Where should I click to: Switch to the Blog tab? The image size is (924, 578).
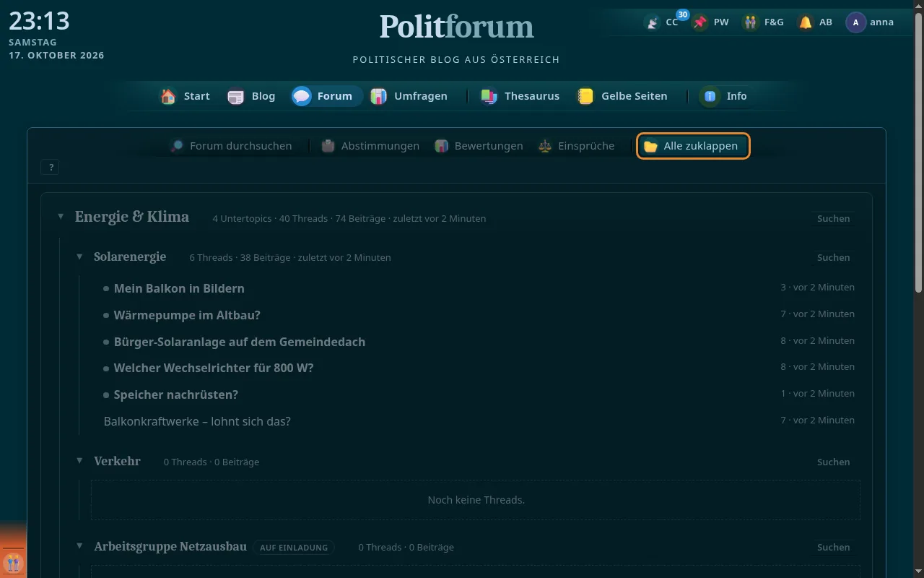[x=251, y=96]
